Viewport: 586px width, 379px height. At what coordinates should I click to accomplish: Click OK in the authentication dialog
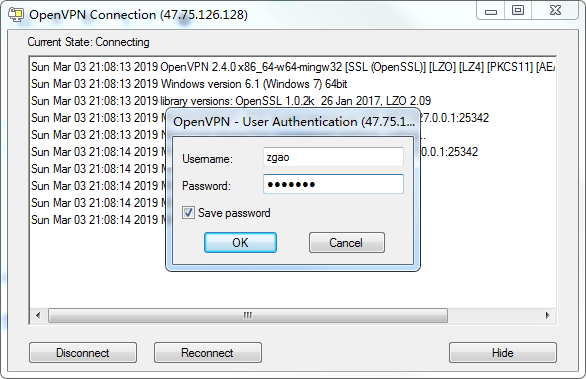(240, 243)
